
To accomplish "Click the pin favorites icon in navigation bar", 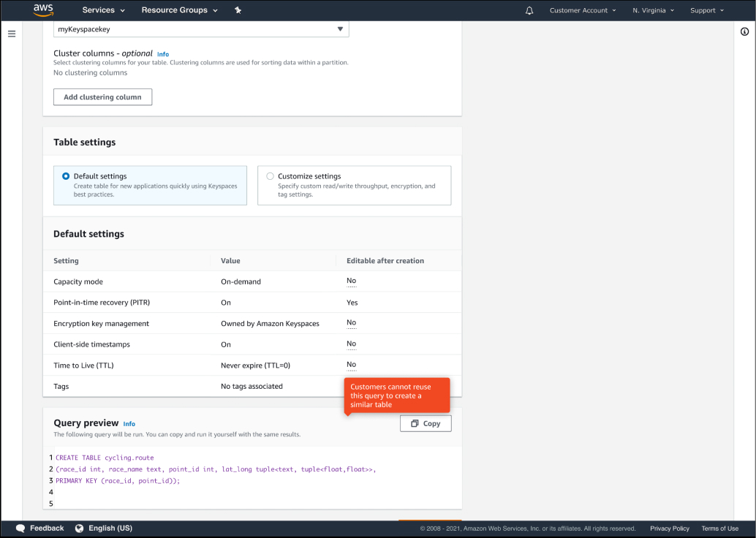I will click(238, 10).
